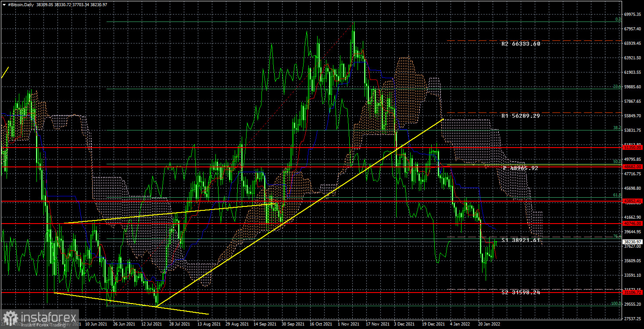The width and height of the screenshot is (644, 329).
Task: Select the red 43852.41 level price tag
Action: tap(633, 201)
